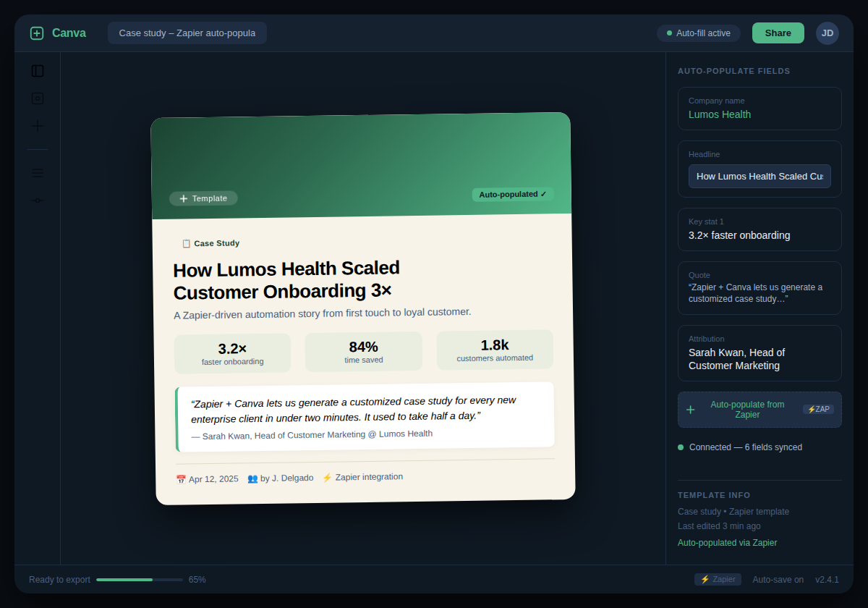Image resolution: width=868 pixels, height=608 pixels.
Task: Open the JD user avatar
Action: tap(827, 33)
